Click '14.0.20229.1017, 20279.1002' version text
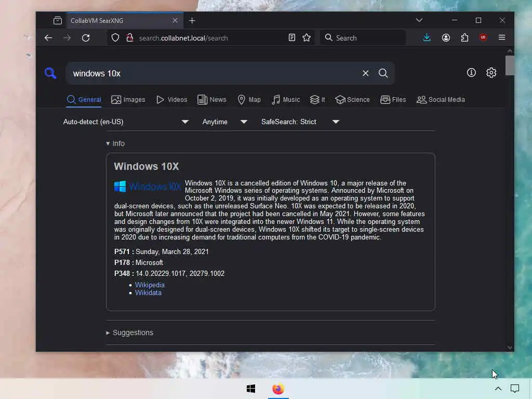 (180, 273)
